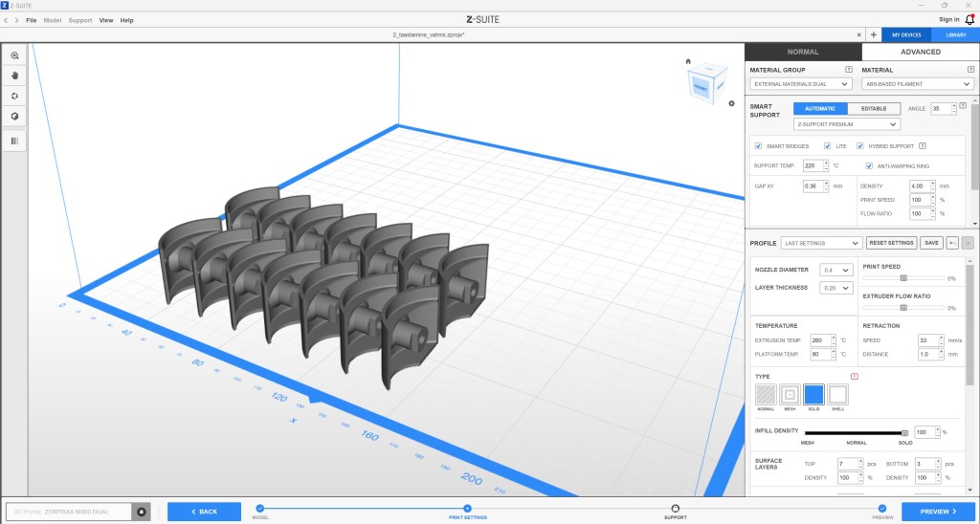The image size is (980, 524).
Task: Choose the rotate view tool
Action: [14, 96]
